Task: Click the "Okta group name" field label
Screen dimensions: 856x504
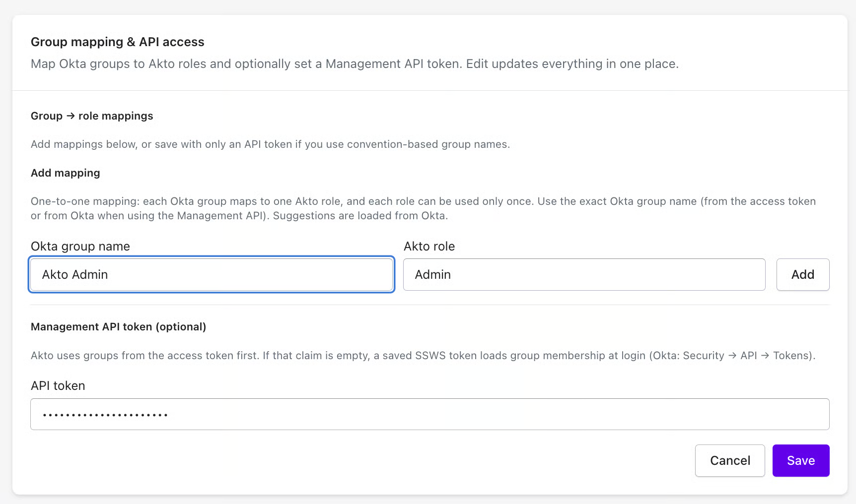Action: (x=80, y=246)
